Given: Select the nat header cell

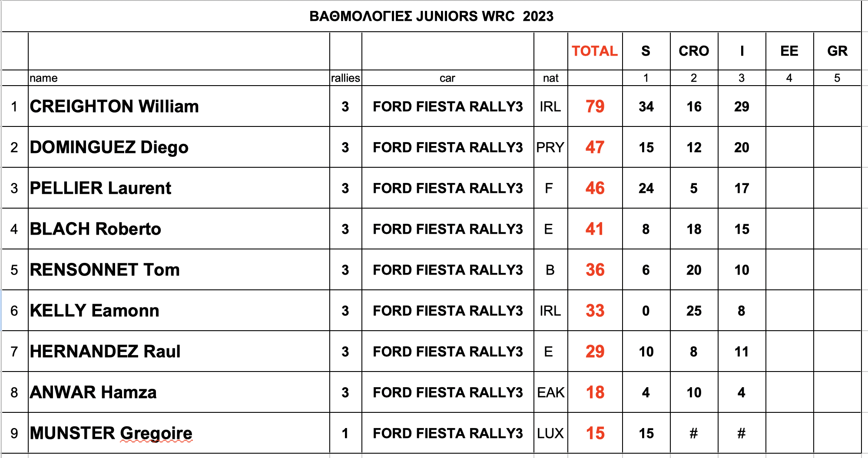Looking at the screenshot, I should point(550,78).
